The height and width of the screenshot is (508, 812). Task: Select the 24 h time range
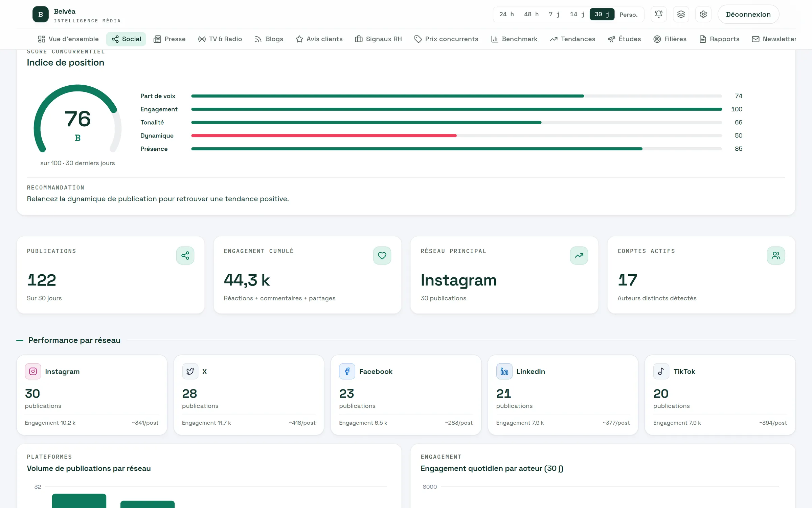[506, 14]
